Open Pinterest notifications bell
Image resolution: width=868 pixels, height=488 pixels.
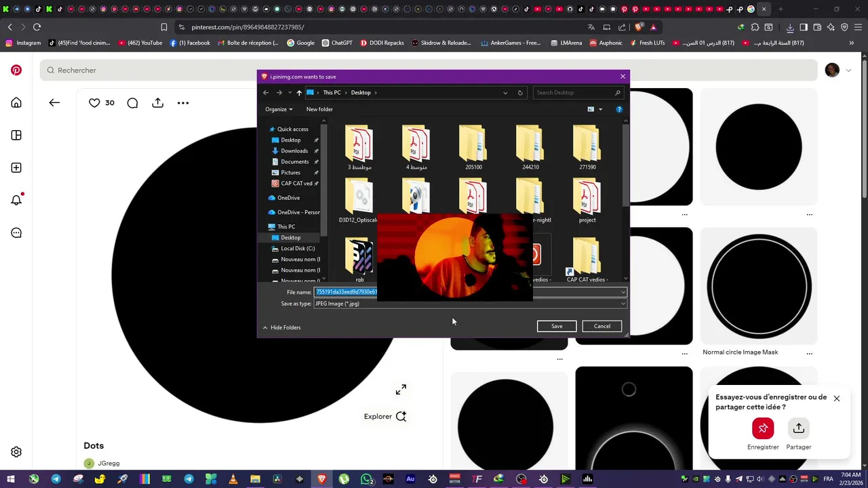(x=16, y=200)
